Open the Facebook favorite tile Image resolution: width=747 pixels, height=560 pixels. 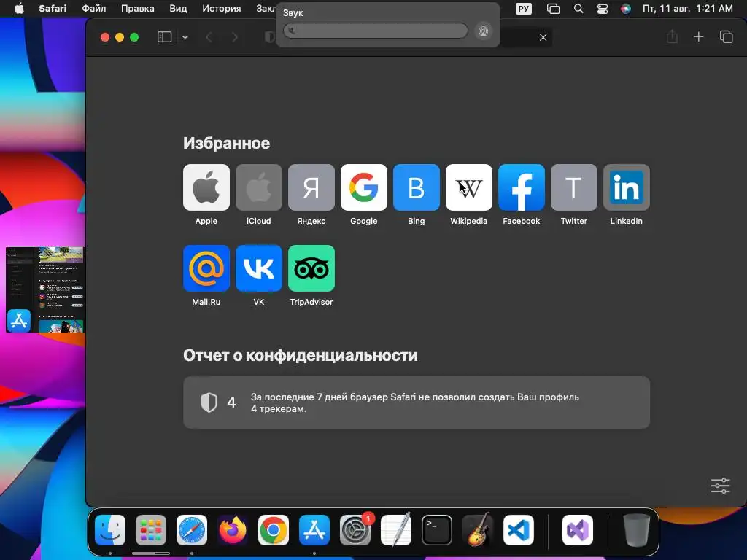pos(521,187)
